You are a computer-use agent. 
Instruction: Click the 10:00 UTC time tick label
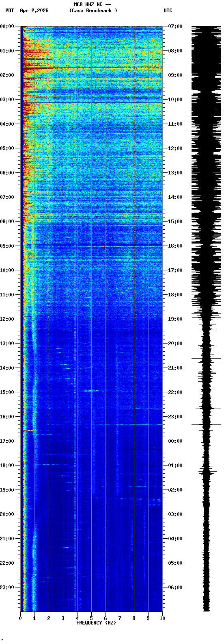pos(175,100)
